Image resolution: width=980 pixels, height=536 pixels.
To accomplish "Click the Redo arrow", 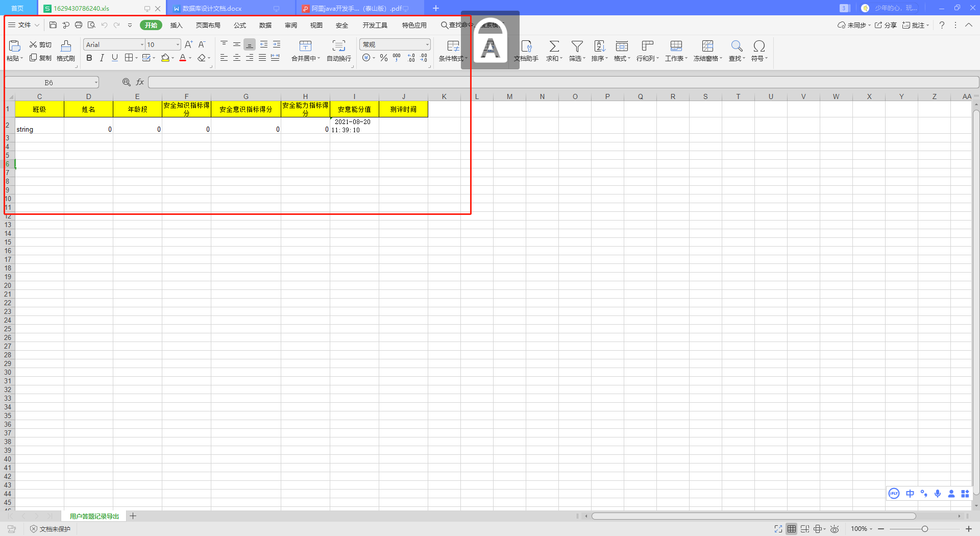I will click(x=117, y=25).
